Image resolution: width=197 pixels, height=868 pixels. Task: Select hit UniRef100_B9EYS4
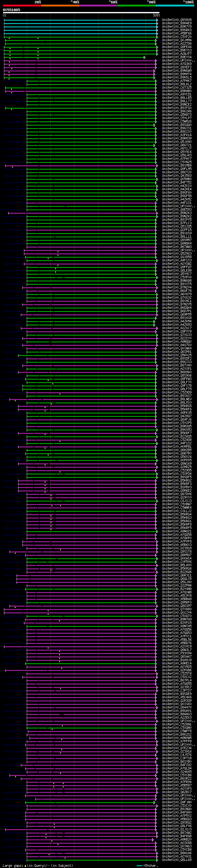177,57
